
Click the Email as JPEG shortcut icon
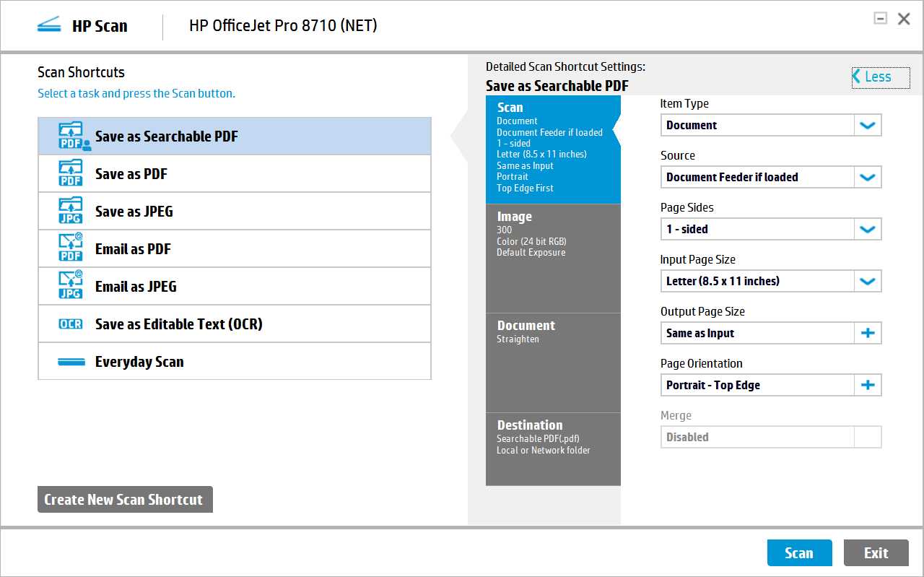tap(70, 286)
